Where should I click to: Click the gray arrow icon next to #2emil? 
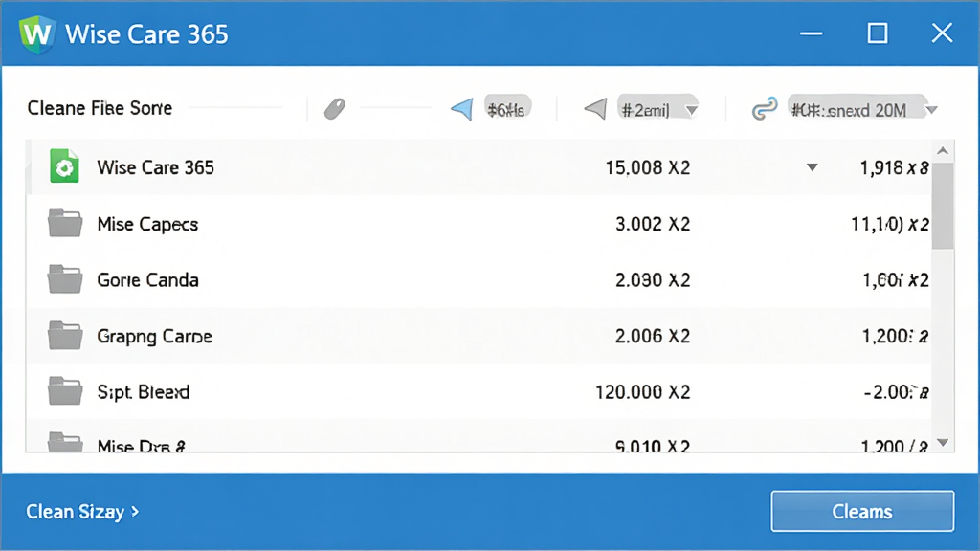[x=595, y=109]
